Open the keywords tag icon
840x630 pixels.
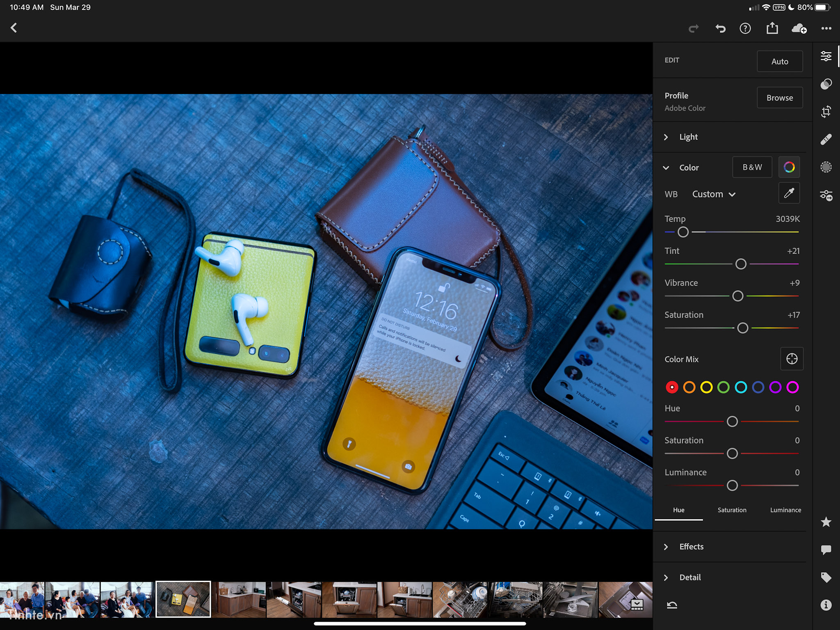pos(826,577)
